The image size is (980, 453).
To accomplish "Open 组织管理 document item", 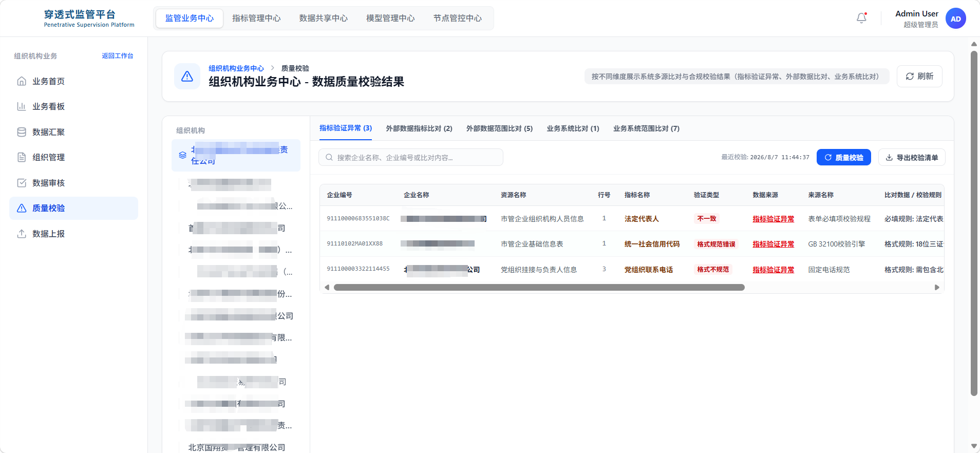I will pos(73,157).
